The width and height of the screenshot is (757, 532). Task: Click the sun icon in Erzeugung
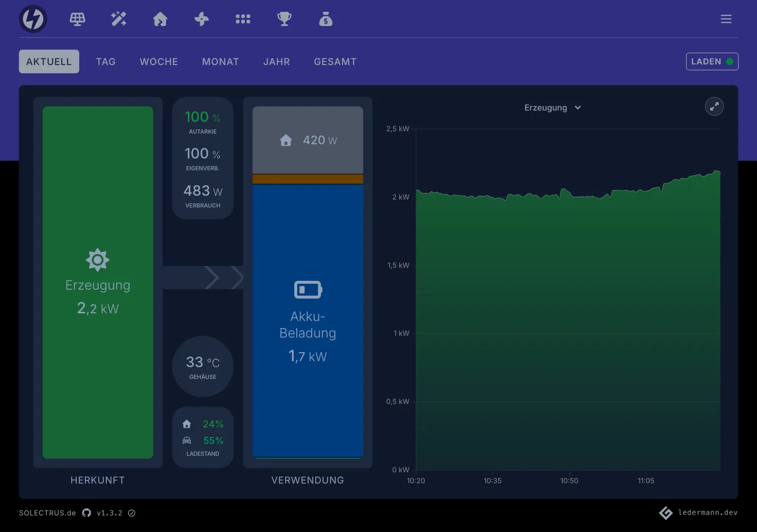click(98, 260)
